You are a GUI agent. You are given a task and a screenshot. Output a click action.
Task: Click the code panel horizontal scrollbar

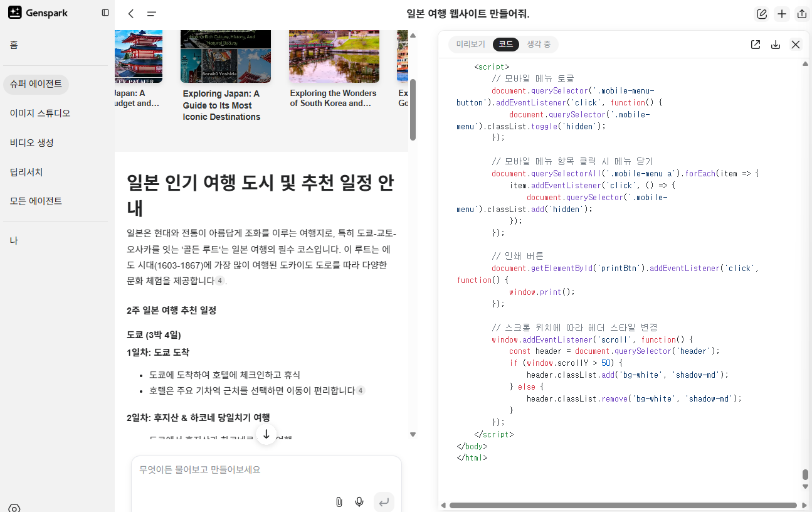(623, 505)
